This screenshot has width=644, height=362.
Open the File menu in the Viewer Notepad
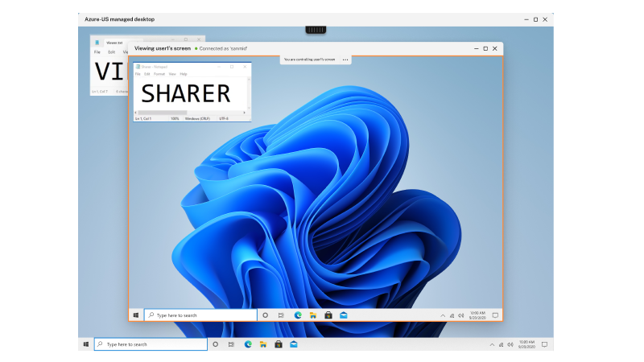[97, 51]
